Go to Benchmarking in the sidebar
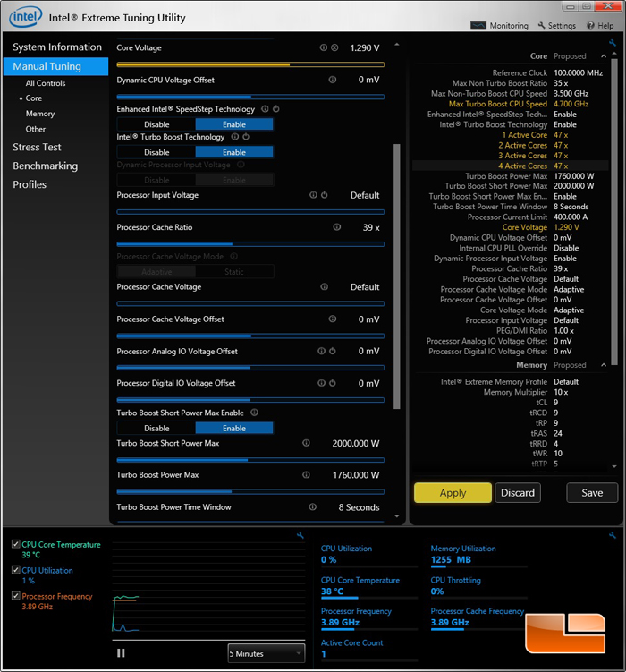Viewport: 626px width, 672px height. pos(45,166)
